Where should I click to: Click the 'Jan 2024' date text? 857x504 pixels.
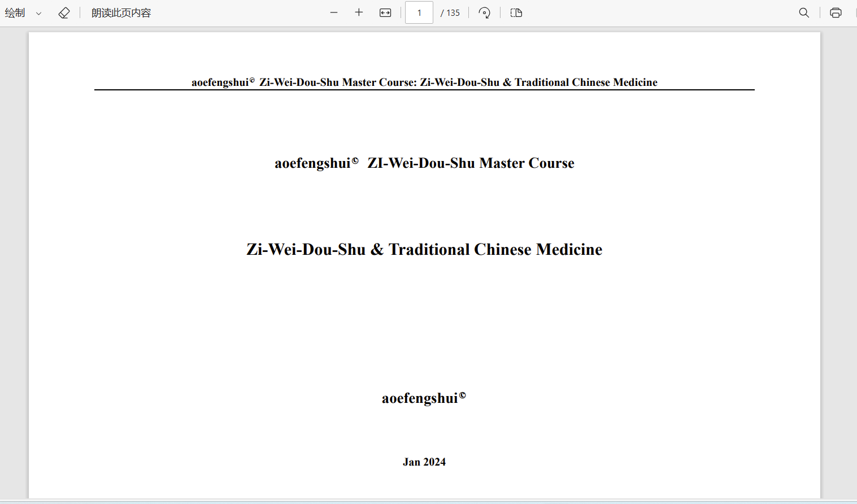(424, 462)
